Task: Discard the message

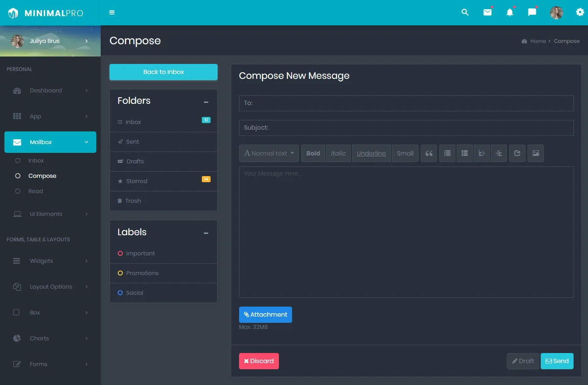Action: (x=259, y=361)
